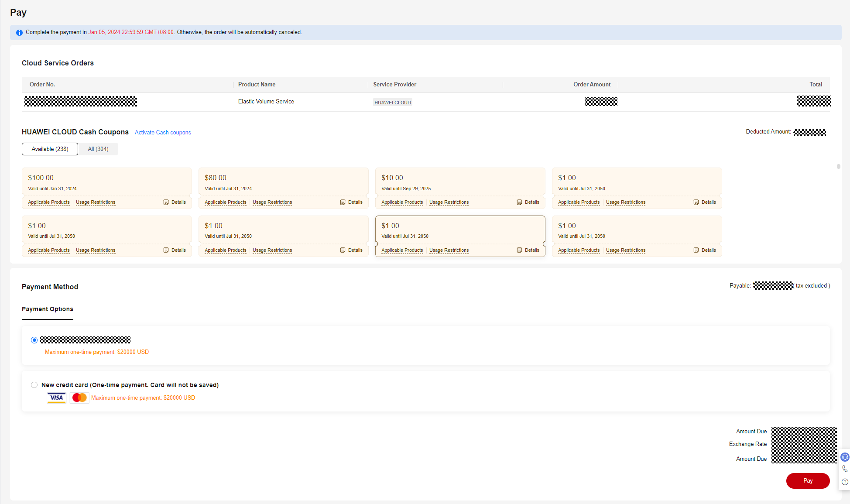The image size is (850, 504).
Task: Switch to the Available (238) coupons tab
Action: [x=50, y=149]
